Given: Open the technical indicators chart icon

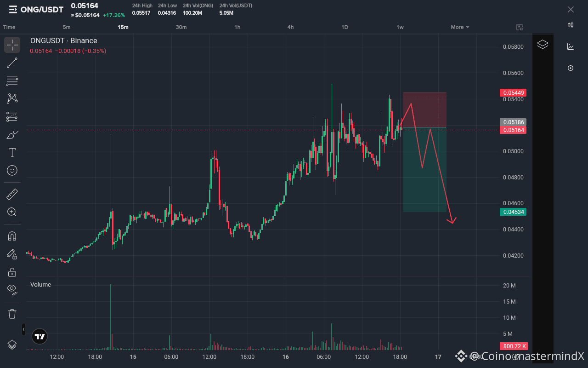Looking at the screenshot, I should (x=571, y=46).
